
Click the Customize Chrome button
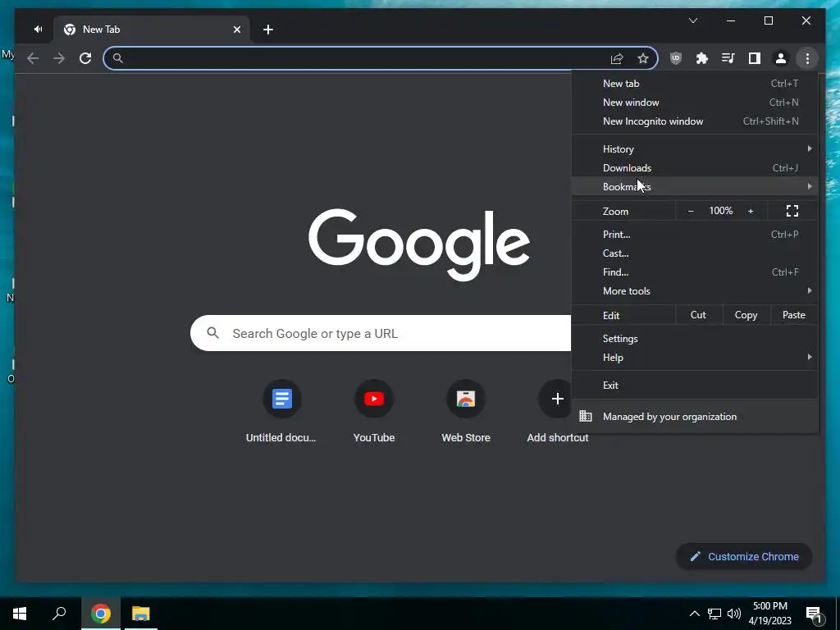point(745,557)
